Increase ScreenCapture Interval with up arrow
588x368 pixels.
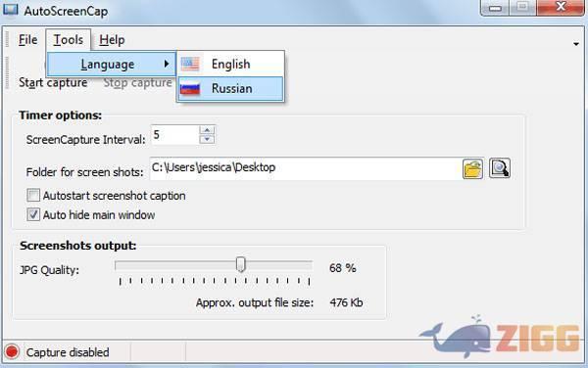pos(207,130)
